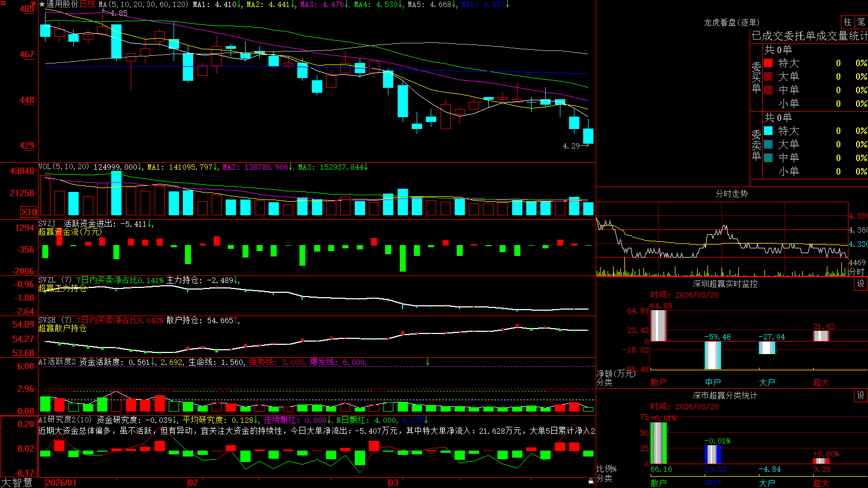This screenshot has height=488, width=868.
Task: Click the MA1: 4.410 value
Action: (x=215, y=4)
